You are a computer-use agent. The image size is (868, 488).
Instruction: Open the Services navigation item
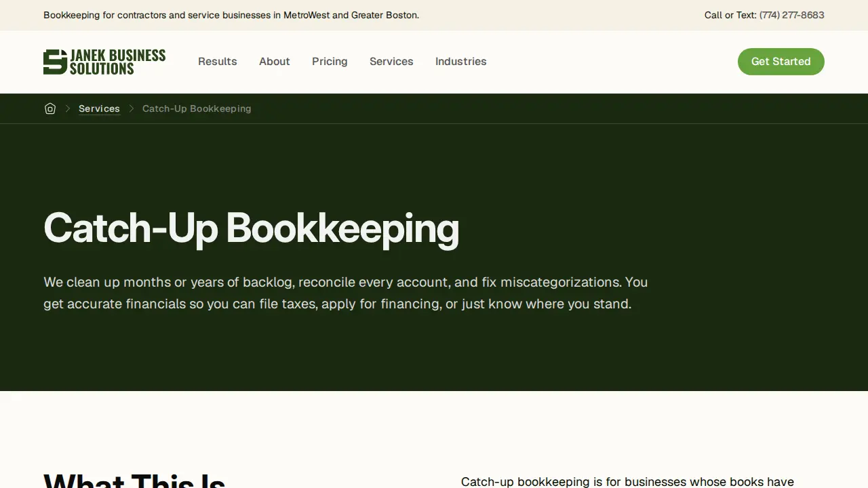[391, 62]
